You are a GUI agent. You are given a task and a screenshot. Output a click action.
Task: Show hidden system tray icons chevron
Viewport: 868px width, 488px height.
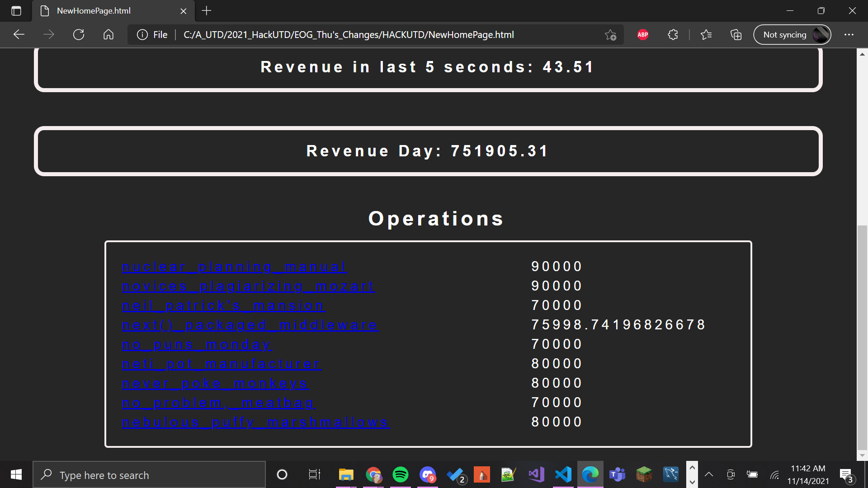[x=709, y=474]
